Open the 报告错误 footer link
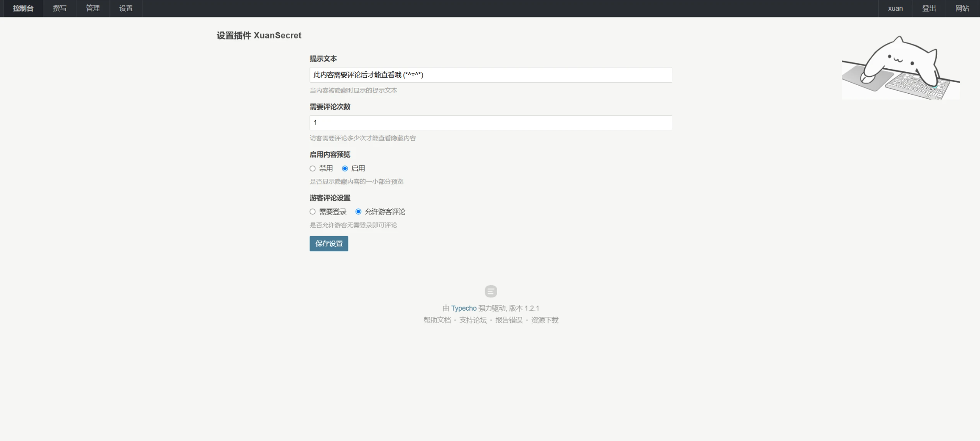This screenshot has height=441, width=980. pyautogui.click(x=509, y=320)
